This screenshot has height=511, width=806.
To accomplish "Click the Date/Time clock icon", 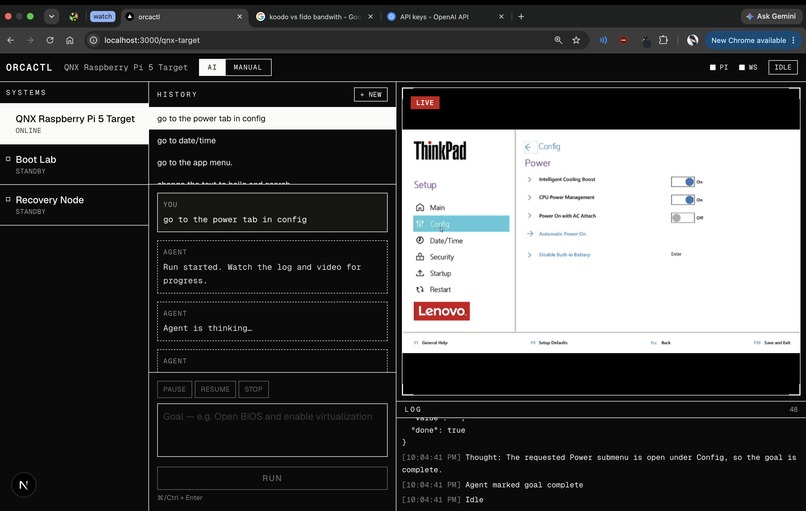I will [x=420, y=240].
